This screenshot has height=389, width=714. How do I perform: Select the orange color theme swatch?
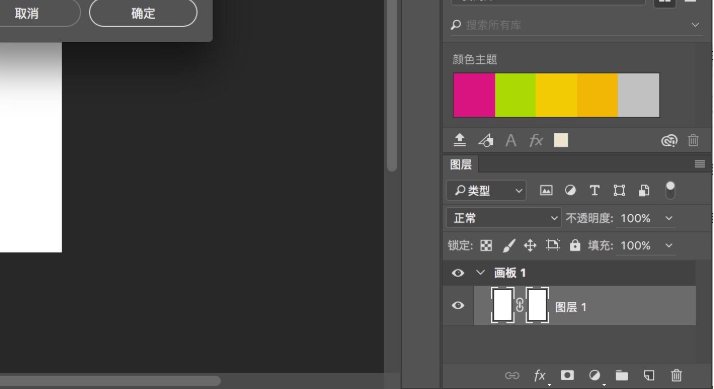pyautogui.click(x=597, y=95)
